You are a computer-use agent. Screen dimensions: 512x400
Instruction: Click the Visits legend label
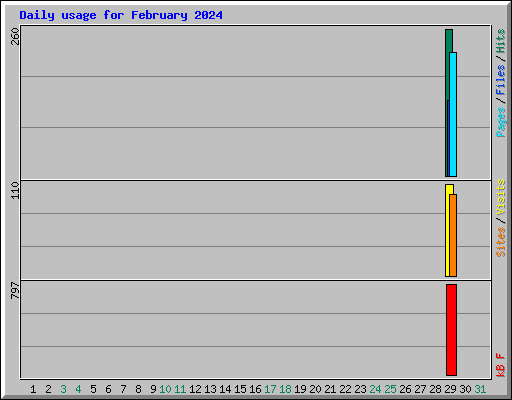point(500,197)
